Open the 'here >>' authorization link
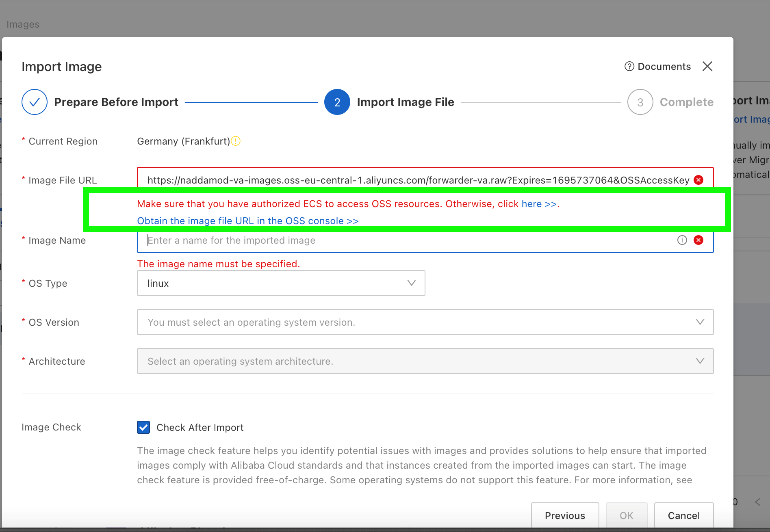Image resolution: width=770 pixels, height=532 pixels. coord(539,204)
